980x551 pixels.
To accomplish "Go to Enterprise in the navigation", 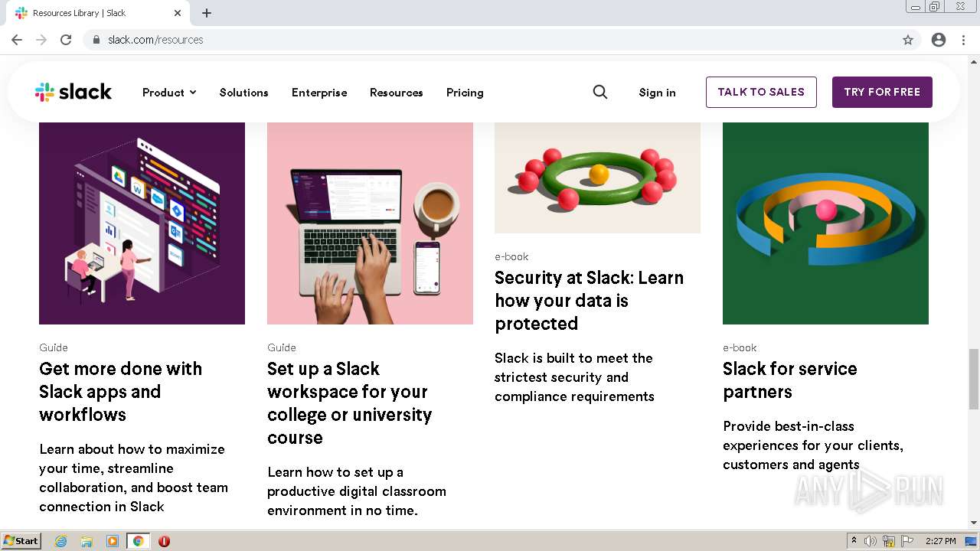I will click(x=319, y=93).
